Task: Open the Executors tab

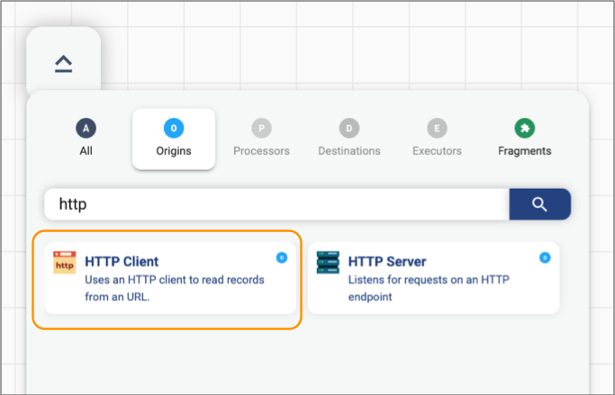Action: pyautogui.click(x=437, y=138)
